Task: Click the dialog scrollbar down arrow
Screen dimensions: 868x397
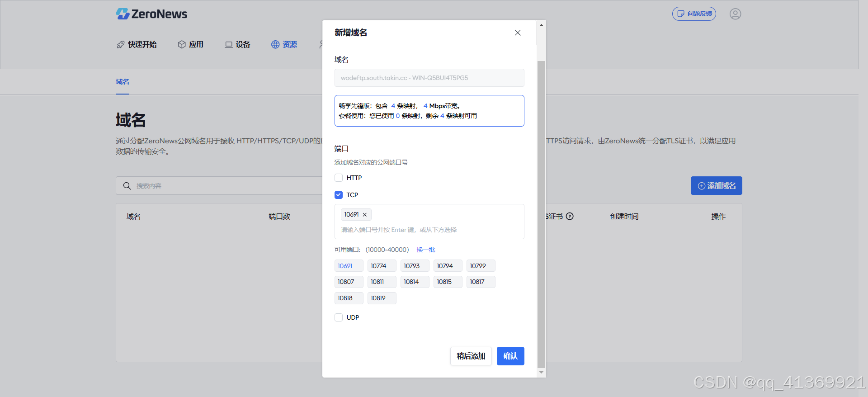Action: coord(541,372)
